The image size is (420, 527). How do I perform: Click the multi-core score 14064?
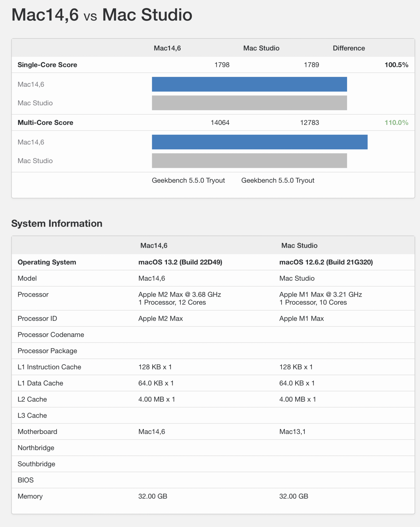220,123
